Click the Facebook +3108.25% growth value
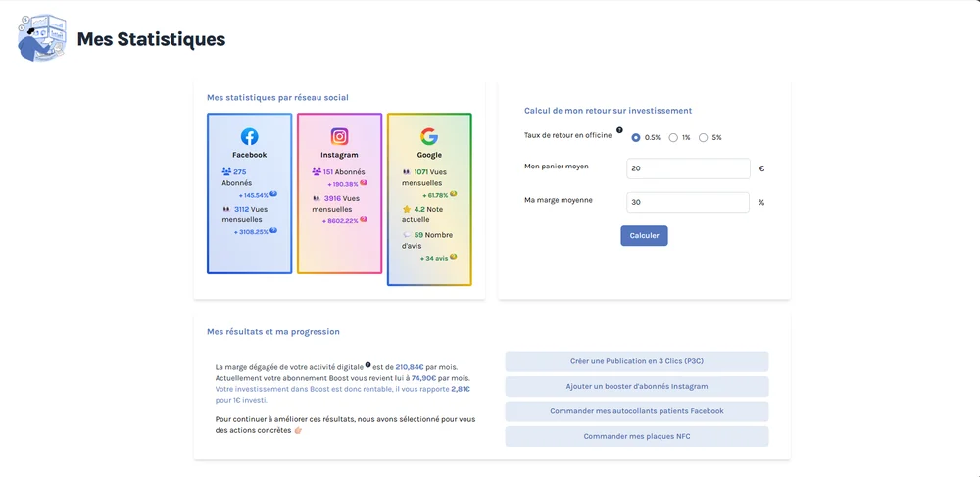Screen dimensions: 980x477 (x=251, y=231)
